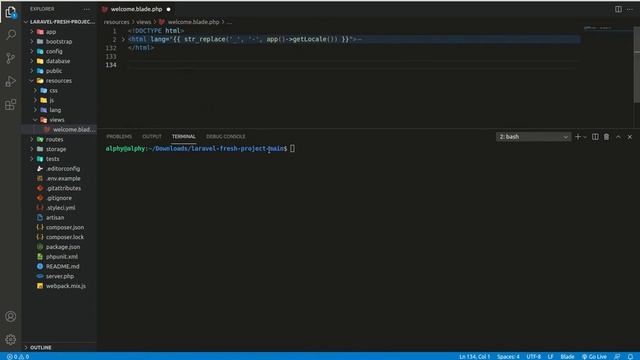640x360 pixels.
Task: Open errors and warnings status indicator
Action: click(18, 356)
